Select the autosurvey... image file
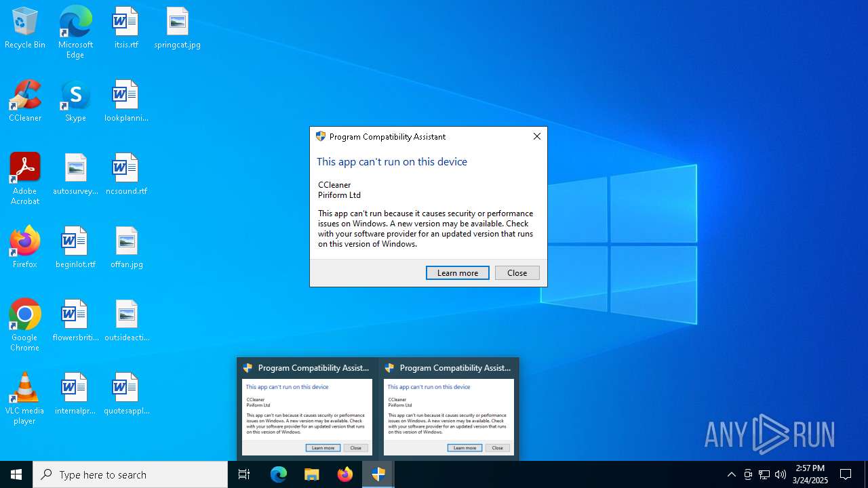 75,174
